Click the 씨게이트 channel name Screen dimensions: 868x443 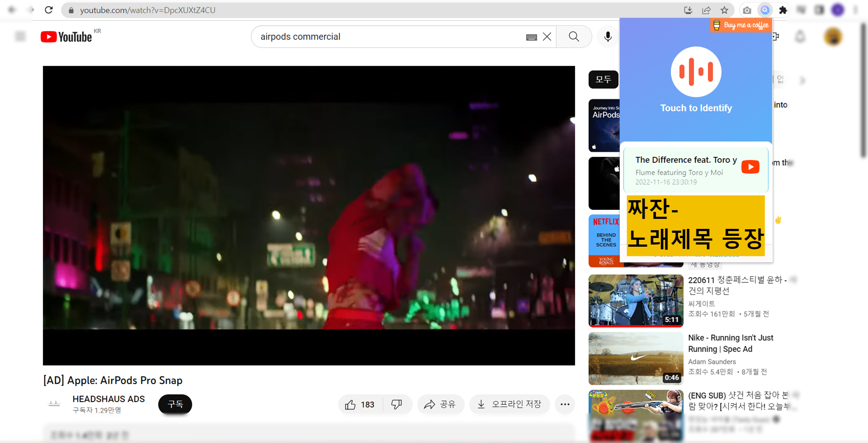[x=702, y=304]
